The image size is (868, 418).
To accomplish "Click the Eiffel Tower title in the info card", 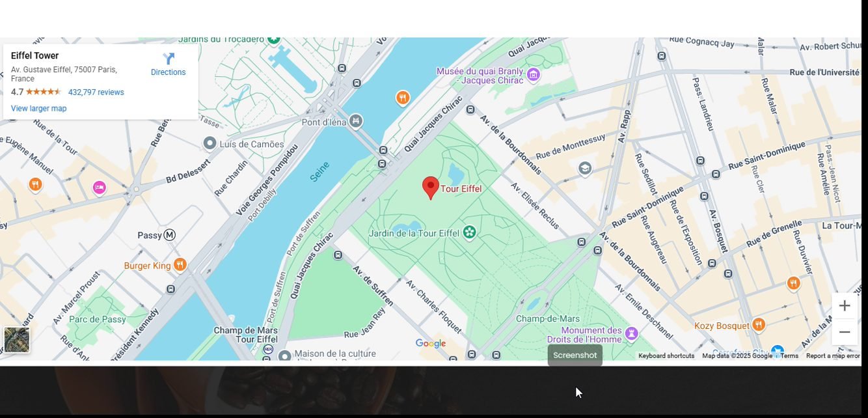I will tap(34, 56).
